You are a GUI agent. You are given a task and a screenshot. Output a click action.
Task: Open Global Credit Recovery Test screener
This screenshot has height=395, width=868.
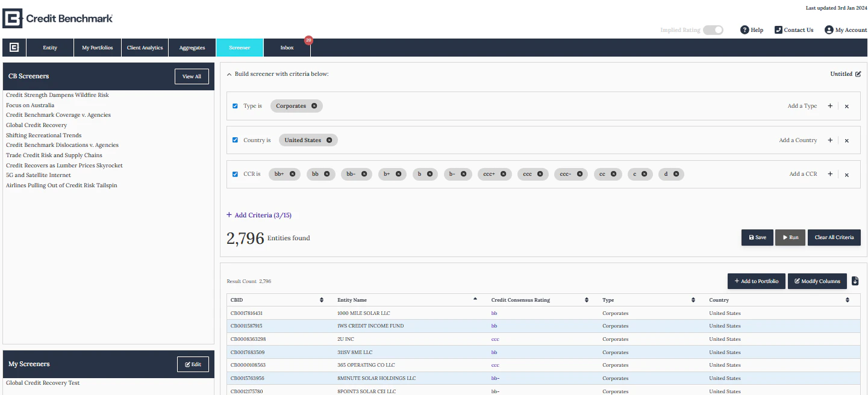coord(43,383)
